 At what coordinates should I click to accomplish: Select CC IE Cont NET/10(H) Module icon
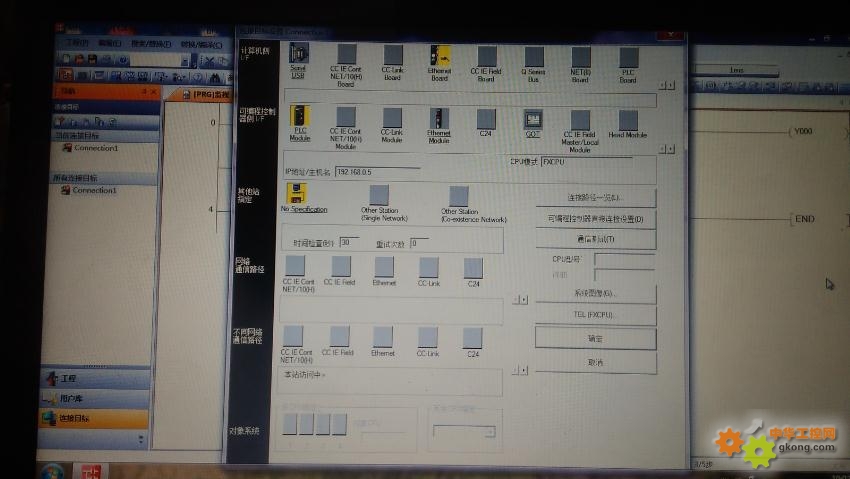tap(346, 117)
